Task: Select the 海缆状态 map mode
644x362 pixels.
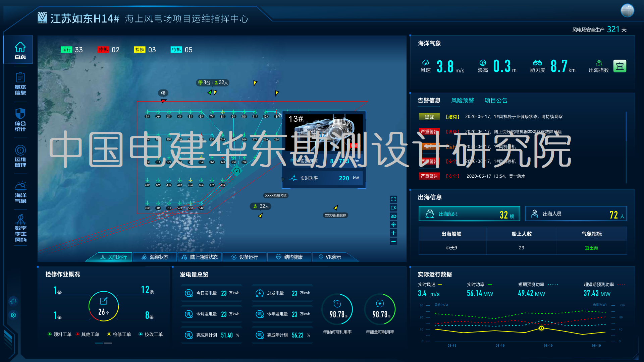Action: coord(155,257)
